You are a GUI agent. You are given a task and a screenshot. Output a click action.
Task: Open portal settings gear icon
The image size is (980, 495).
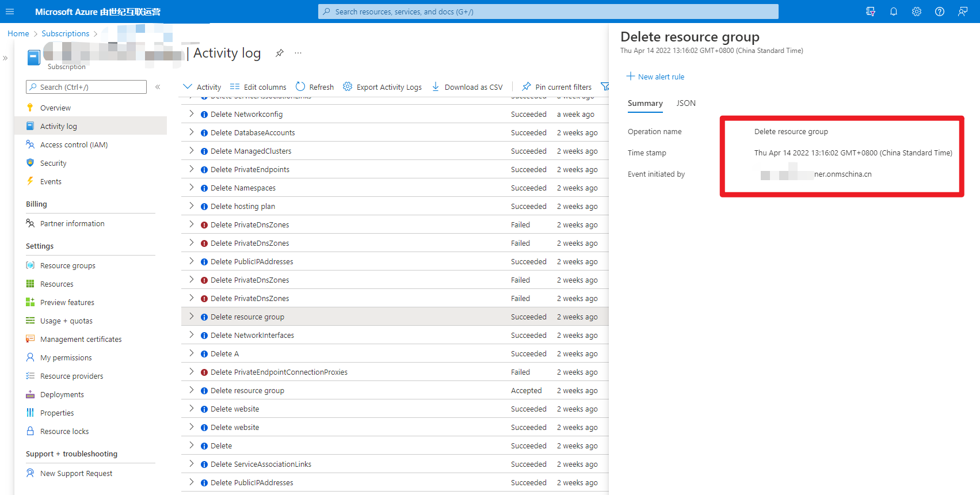coord(916,12)
